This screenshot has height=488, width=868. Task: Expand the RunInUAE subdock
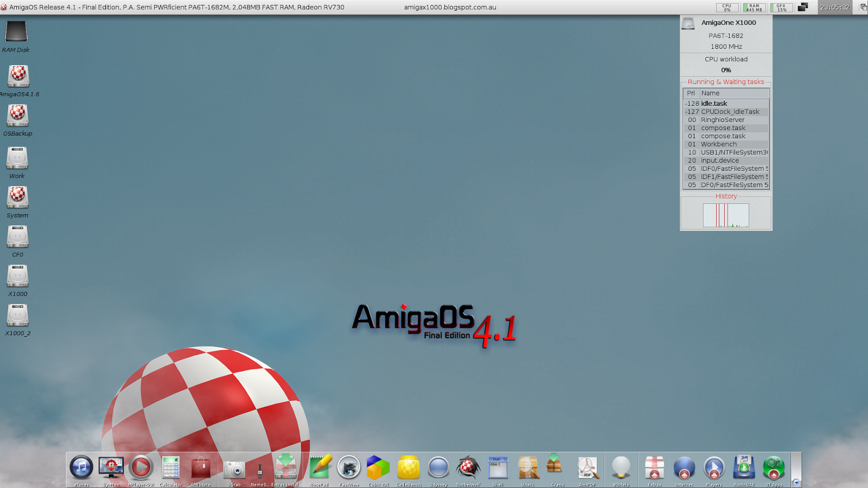point(744,467)
